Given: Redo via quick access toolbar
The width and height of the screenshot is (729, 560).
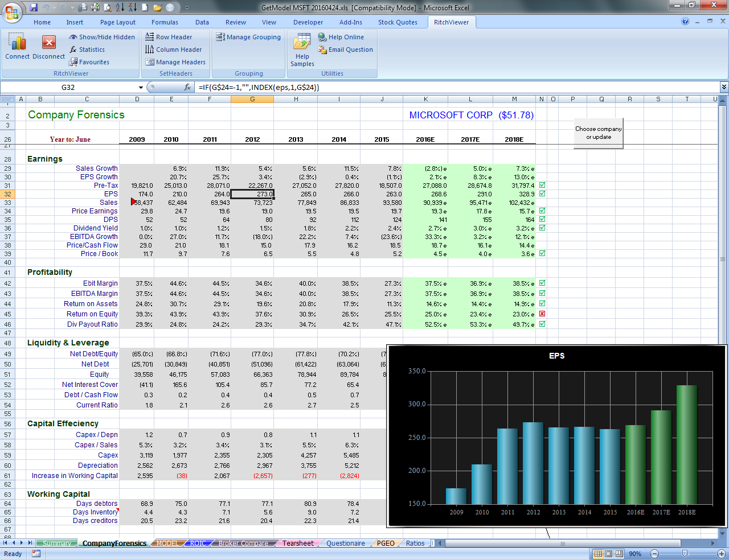Looking at the screenshot, I should (63, 7).
